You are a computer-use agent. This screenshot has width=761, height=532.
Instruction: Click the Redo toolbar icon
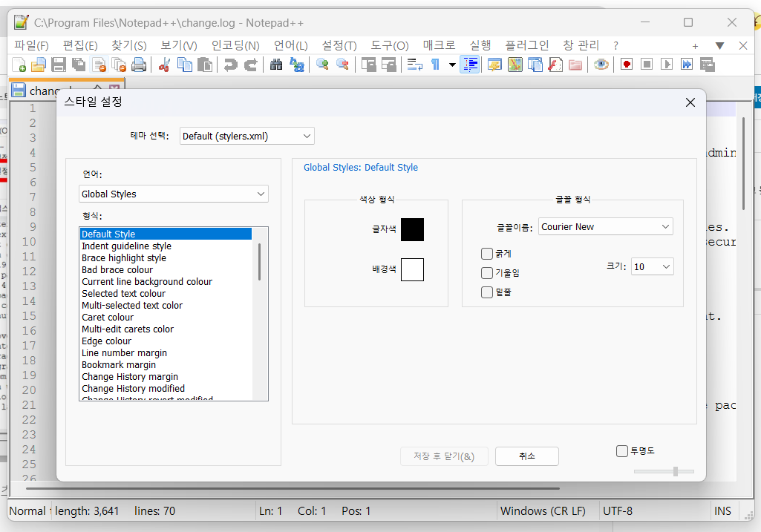click(250, 65)
